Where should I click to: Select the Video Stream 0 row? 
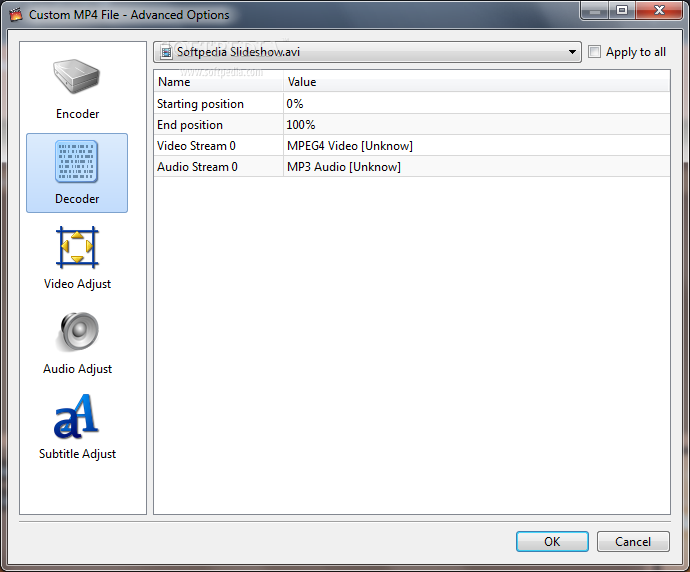click(412, 146)
